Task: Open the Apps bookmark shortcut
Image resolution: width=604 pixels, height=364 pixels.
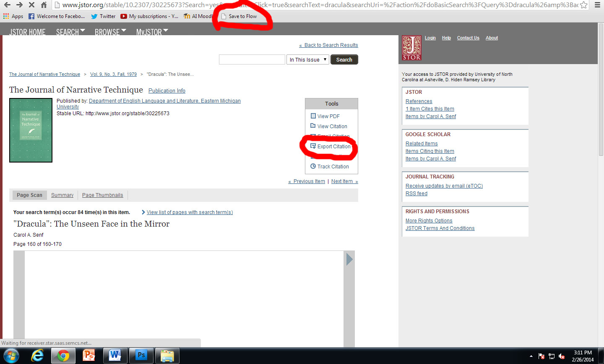Action: [x=13, y=16]
